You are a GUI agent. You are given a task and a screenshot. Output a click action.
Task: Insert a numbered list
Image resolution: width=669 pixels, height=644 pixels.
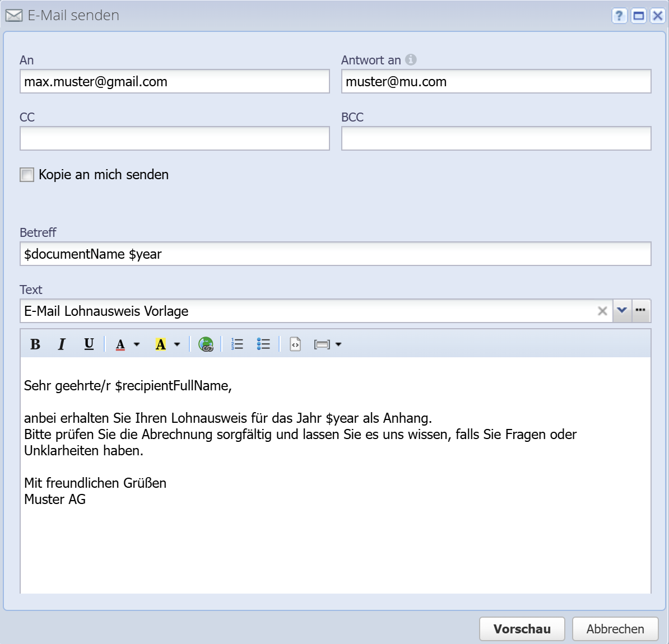point(237,344)
